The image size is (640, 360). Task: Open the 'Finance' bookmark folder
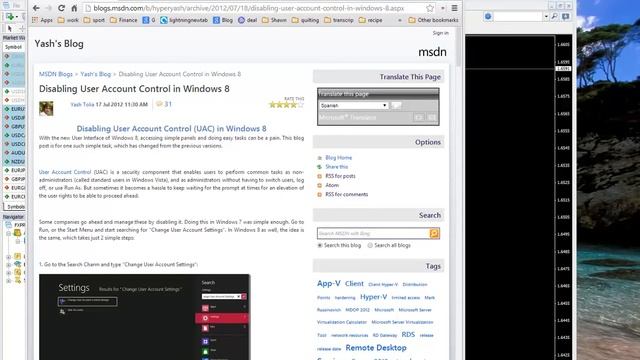click(x=124, y=20)
